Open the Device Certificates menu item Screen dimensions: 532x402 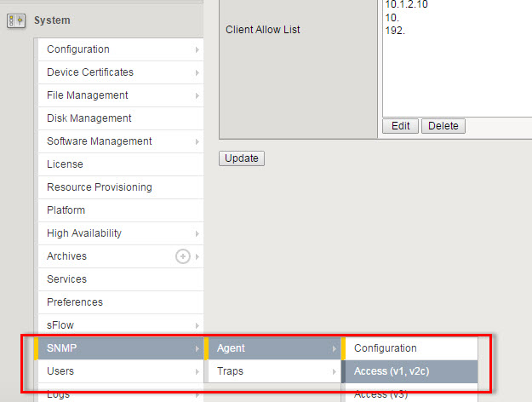90,72
